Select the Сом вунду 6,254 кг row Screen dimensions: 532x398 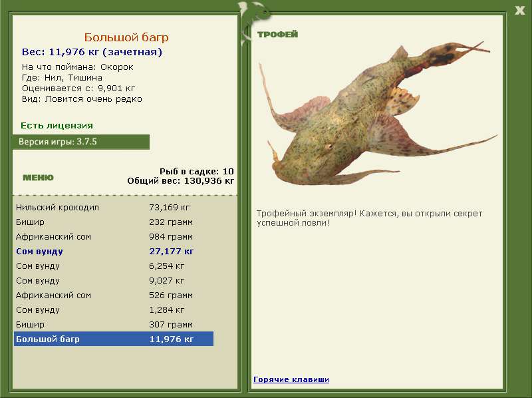click(x=114, y=266)
